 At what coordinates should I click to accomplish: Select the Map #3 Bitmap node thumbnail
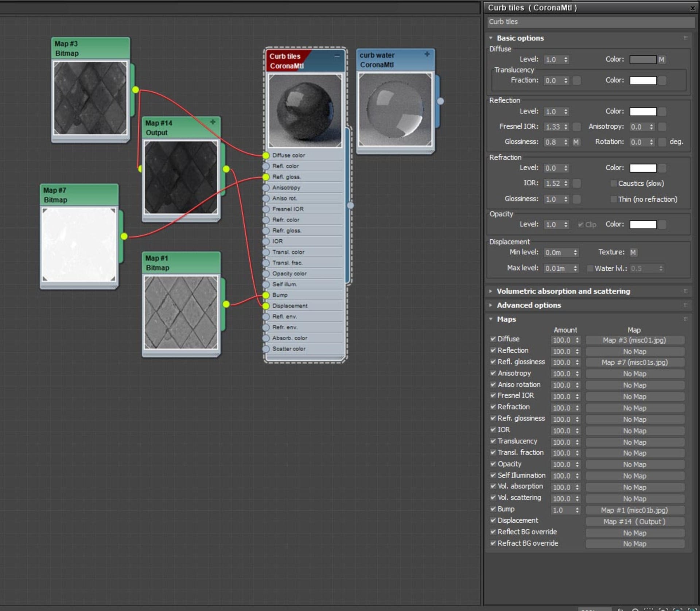coord(90,98)
